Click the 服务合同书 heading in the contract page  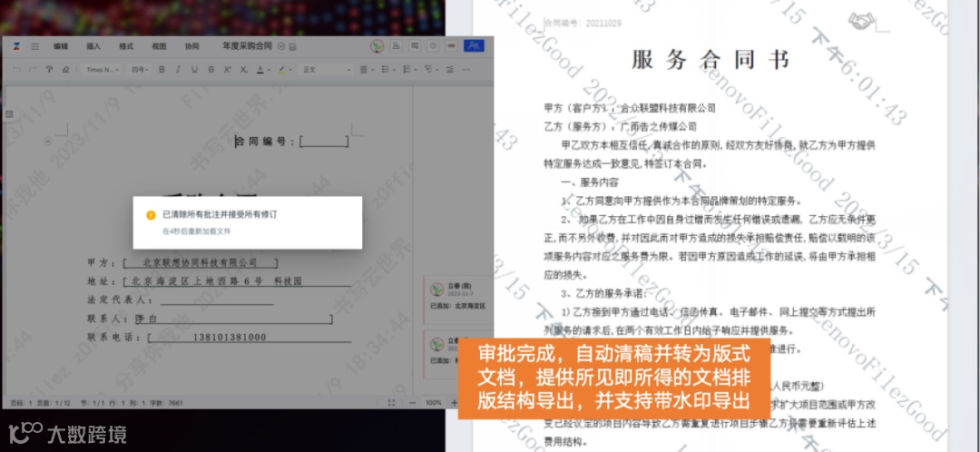710,60
